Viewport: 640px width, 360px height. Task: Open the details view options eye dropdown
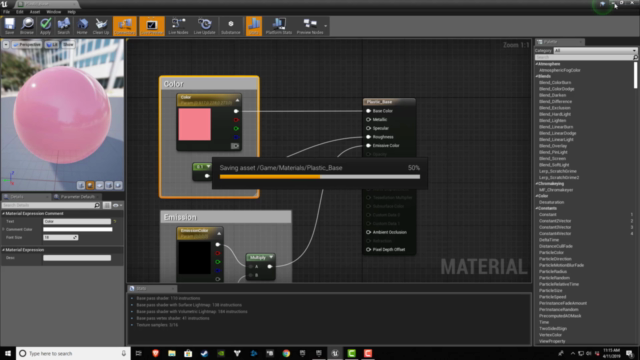coord(117,205)
